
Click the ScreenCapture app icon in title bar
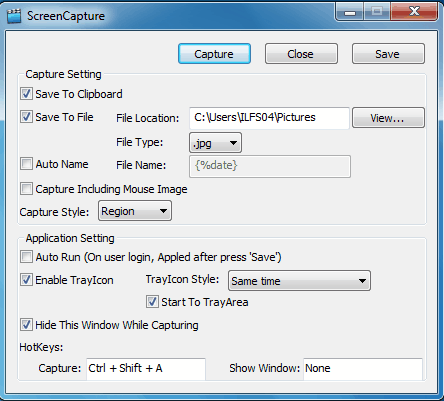point(14,16)
